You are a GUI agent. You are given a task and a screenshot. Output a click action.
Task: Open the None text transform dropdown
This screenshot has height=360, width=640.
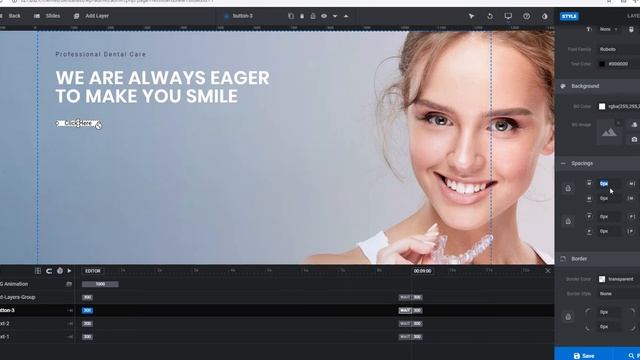pyautogui.click(x=608, y=29)
